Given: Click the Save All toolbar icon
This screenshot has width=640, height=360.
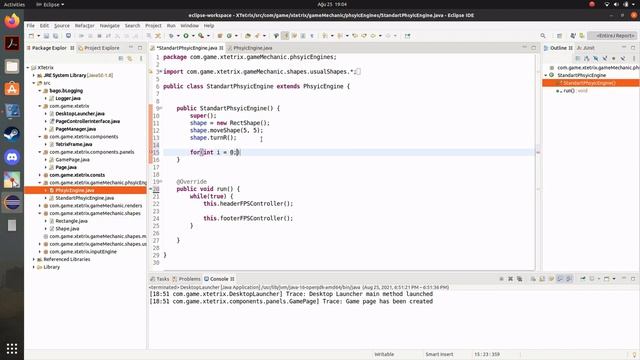Looking at the screenshot, I should pos(55,36).
